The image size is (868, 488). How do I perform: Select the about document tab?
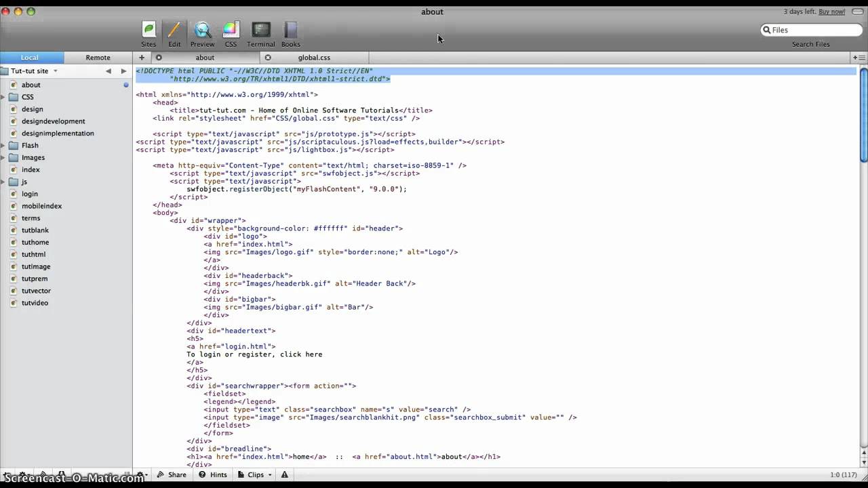(x=205, y=58)
